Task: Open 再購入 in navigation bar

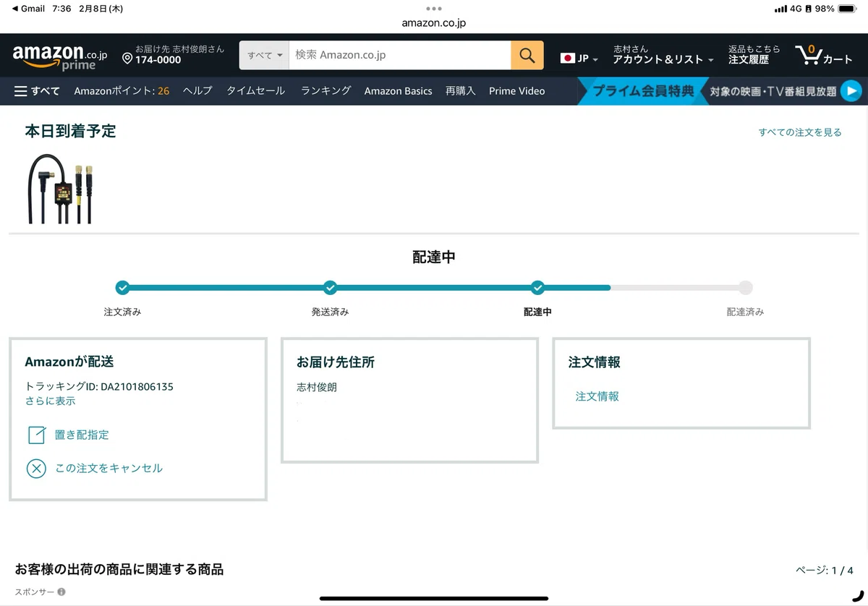Action: tap(461, 90)
